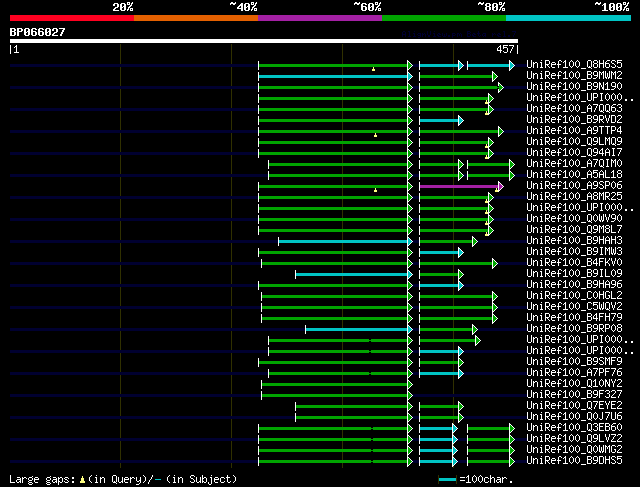The image size is (640, 487).
Task: Click the orange ~40% identity legend segment
Action: pyautogui.click(x=196, y=18)
